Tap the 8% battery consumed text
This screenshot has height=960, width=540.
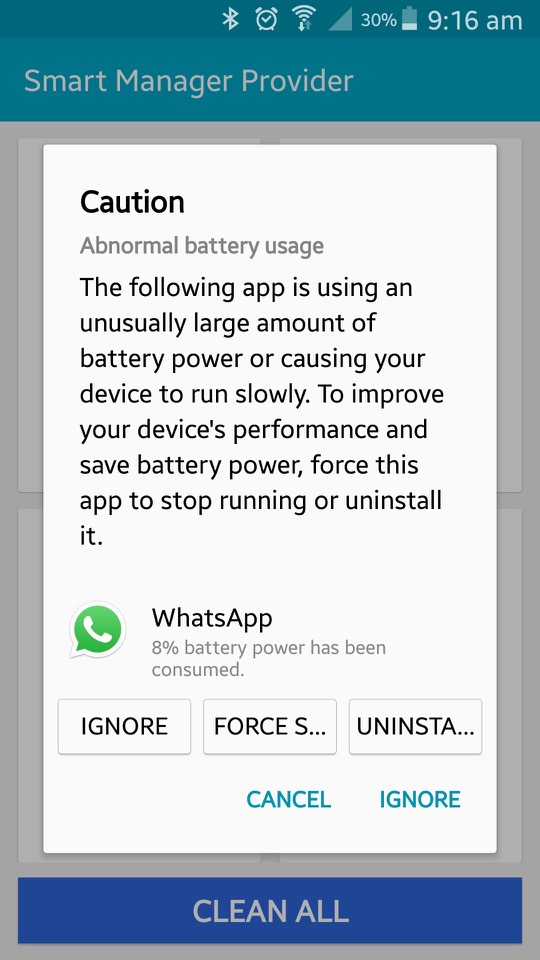coord(269,659)
